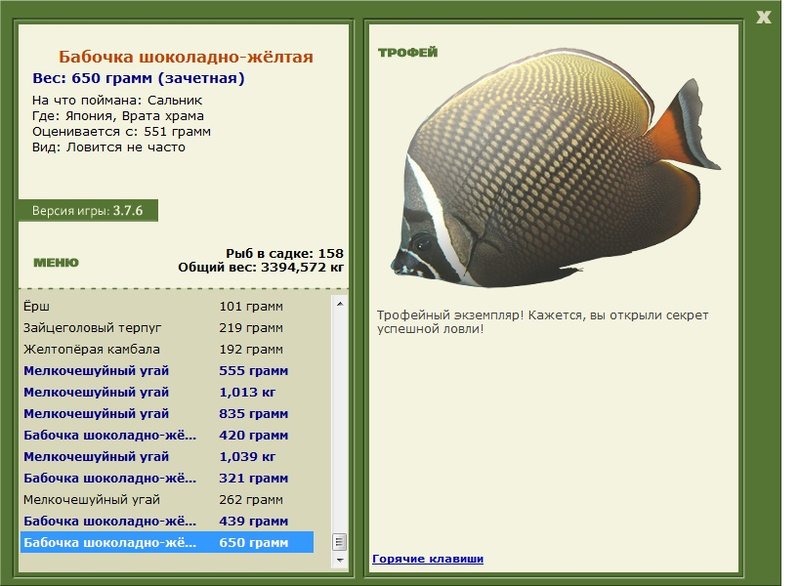Open the Горячие клавиши link
800x586 pixels.
point(428,558)
